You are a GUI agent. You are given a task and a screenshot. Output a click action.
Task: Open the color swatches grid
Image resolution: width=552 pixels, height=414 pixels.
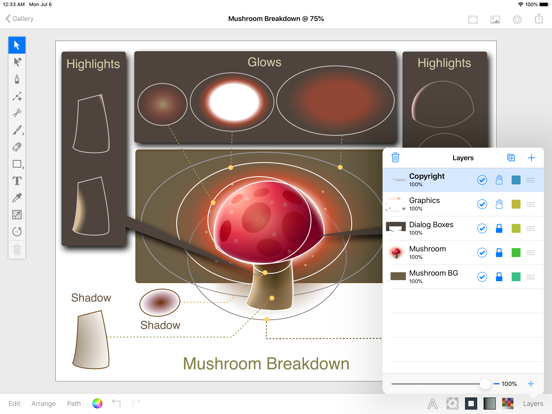coord(508,403)
